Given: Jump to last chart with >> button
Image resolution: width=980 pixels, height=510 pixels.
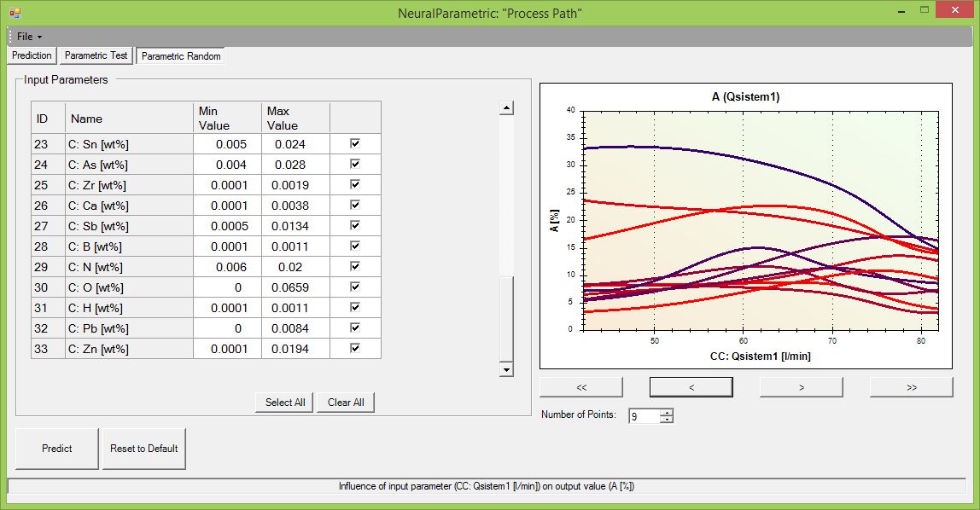Looking at the screenshot, I should pyautogui.click(x=911, y=387).
